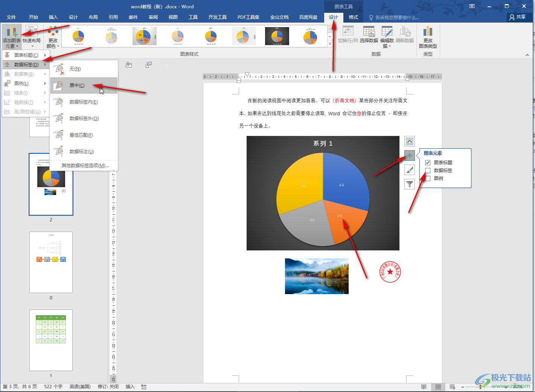Click Change Chart Type icon
This screenshot has height=392, width=535.
click(428, 37)
